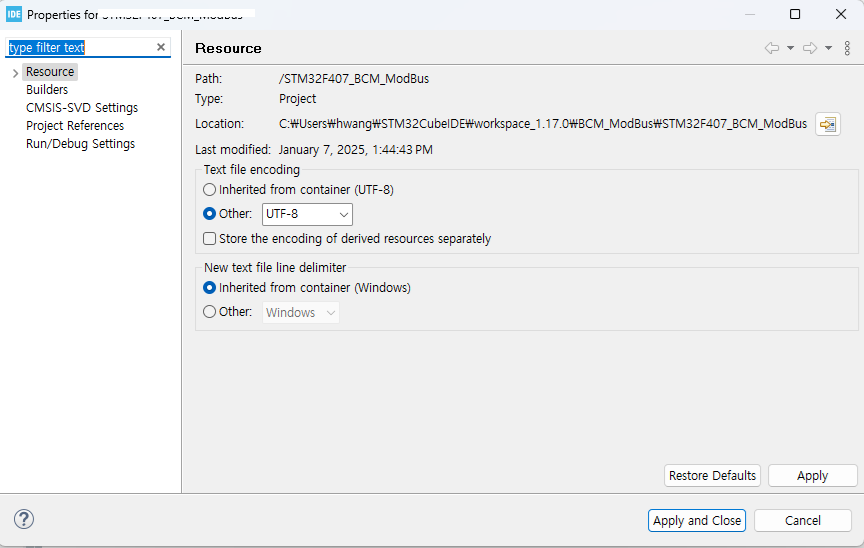Image resolution: width=864 pixels, height=548 pixels.
Task: Open the UTF-8 encoding combo box
Action: click(x=307, y=214)
